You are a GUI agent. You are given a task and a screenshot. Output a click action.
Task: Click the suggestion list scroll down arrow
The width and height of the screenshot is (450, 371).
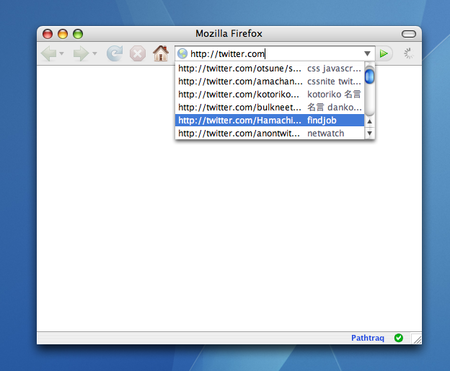click(x=369, y=133)
